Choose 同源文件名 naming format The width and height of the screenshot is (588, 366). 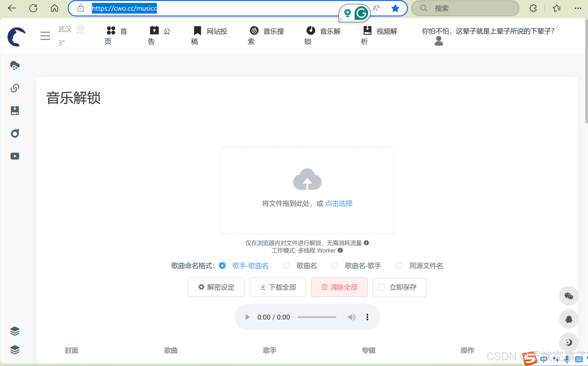399,266
